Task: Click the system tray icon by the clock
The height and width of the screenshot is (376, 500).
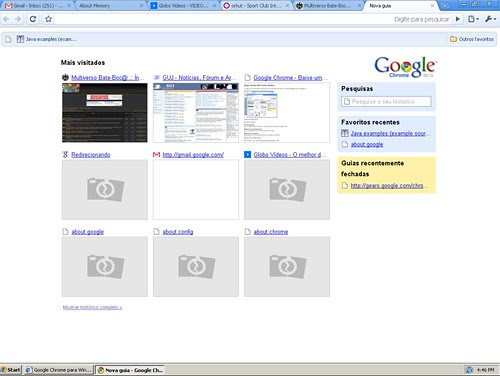Action: [470, 370]
